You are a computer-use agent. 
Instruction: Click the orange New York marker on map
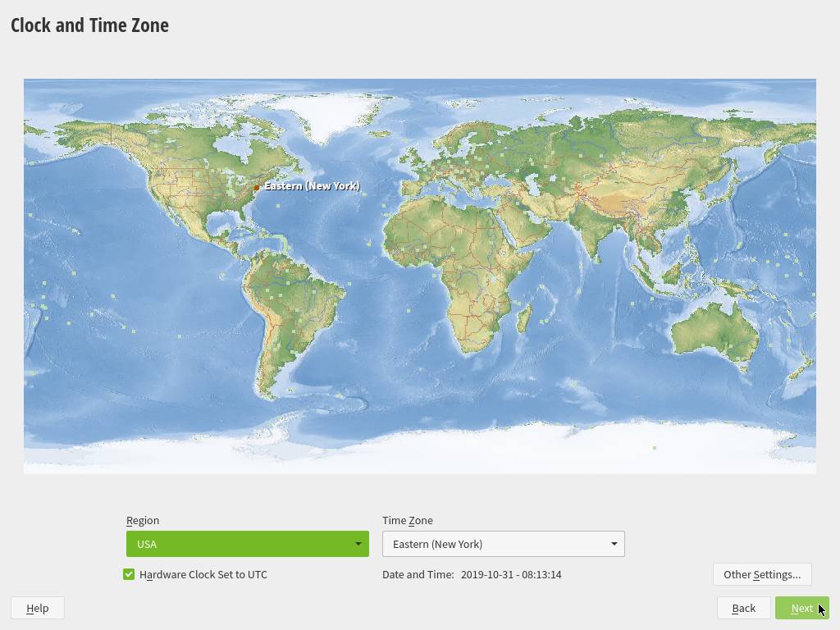click(257, 188)
